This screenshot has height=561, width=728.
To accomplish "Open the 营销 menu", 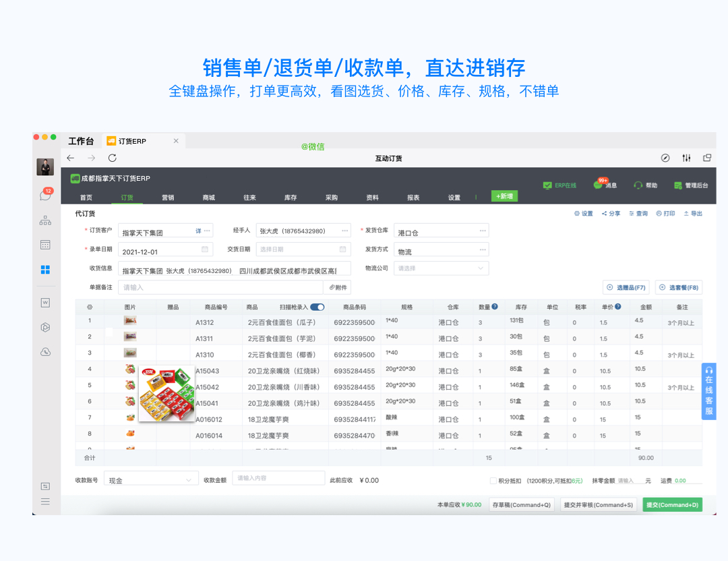I will 168,198.
